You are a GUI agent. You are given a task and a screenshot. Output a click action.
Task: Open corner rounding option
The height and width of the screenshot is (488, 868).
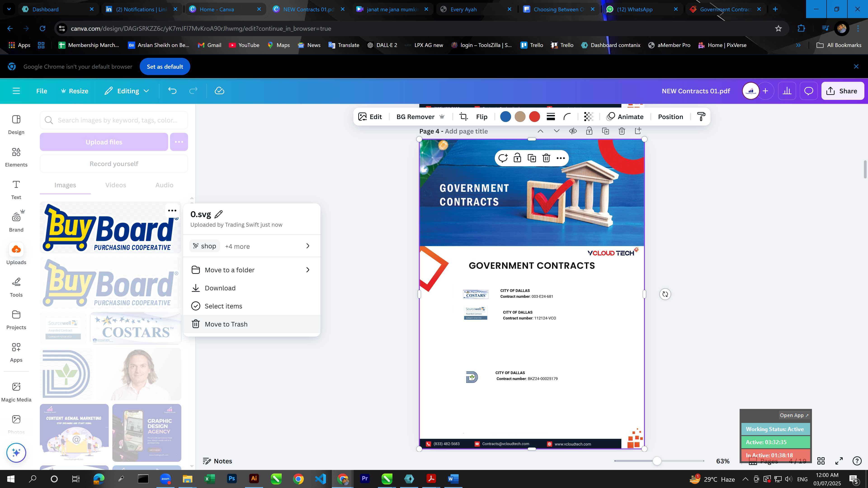pos(567,117)
